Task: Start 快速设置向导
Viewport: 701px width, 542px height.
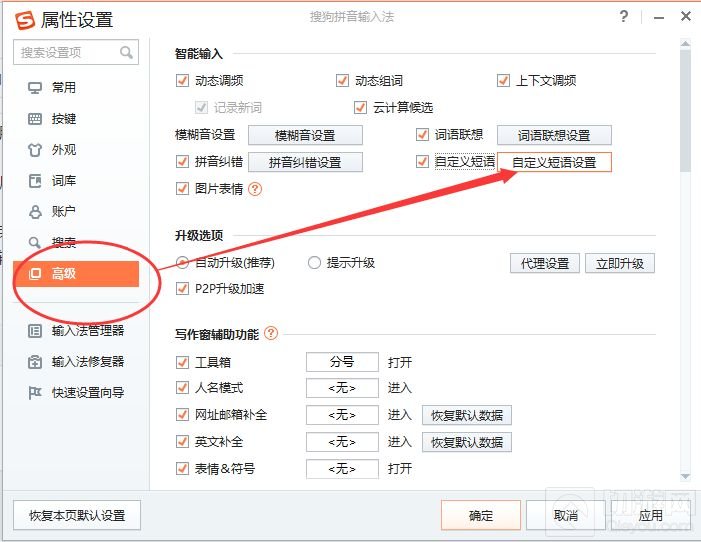Action: point(76,393)
